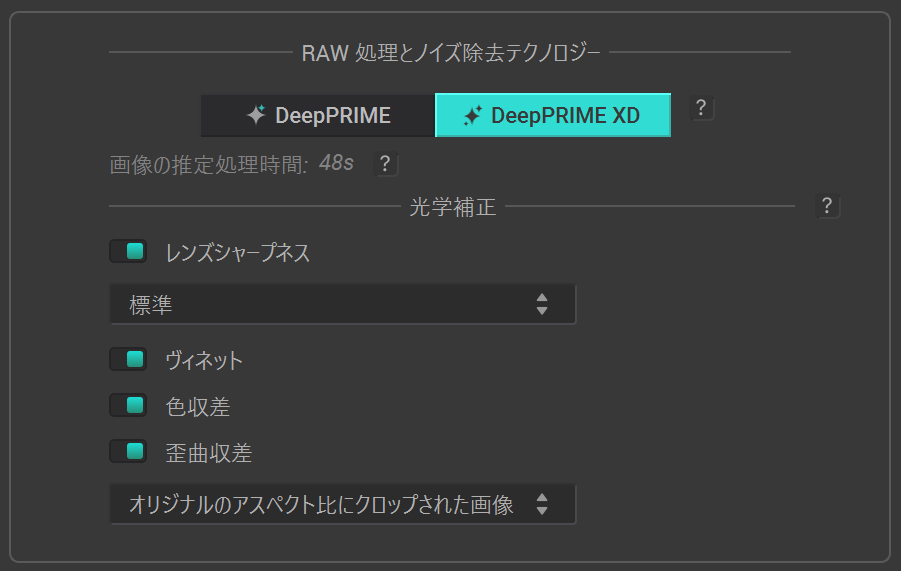Select the DeepPRIME XD mode
This screenshot has height=571, width=901.
pyautogui.click(x=553, y=115)
